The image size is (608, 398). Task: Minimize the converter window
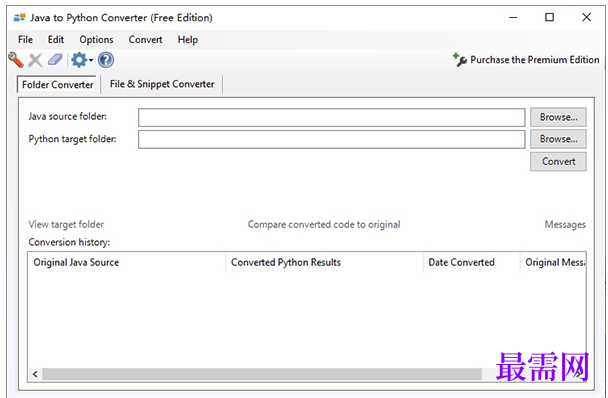[513, 17]
